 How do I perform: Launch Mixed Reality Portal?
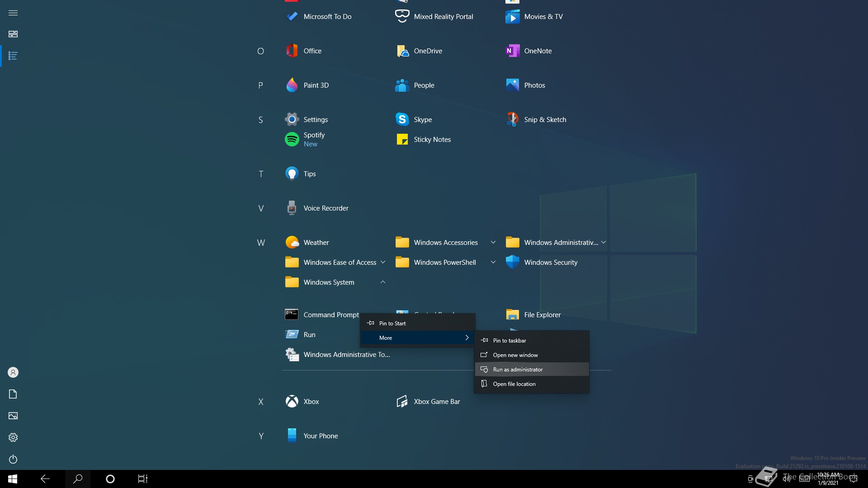coord(434,17)
